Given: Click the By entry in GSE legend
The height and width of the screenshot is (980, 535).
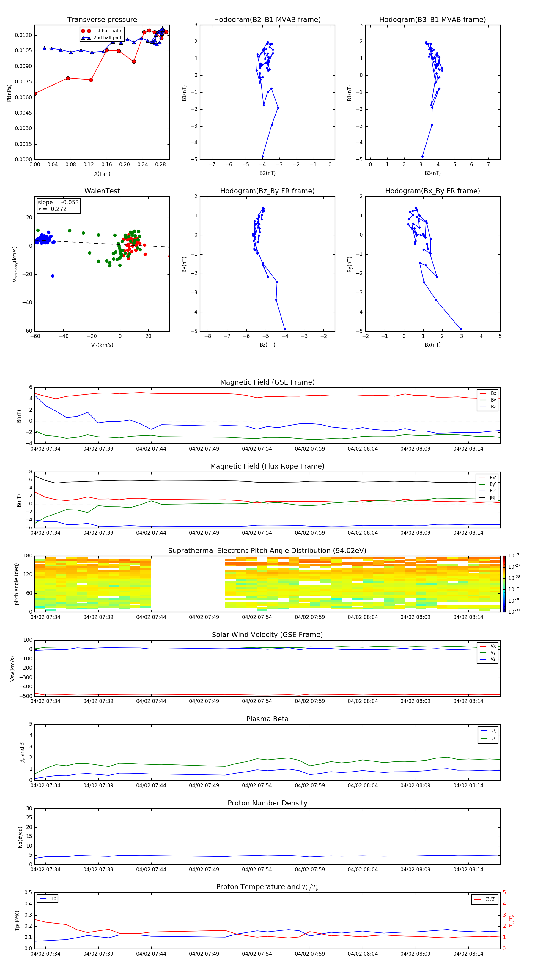Looking at the screenshot, I should (x=488, y=400).
